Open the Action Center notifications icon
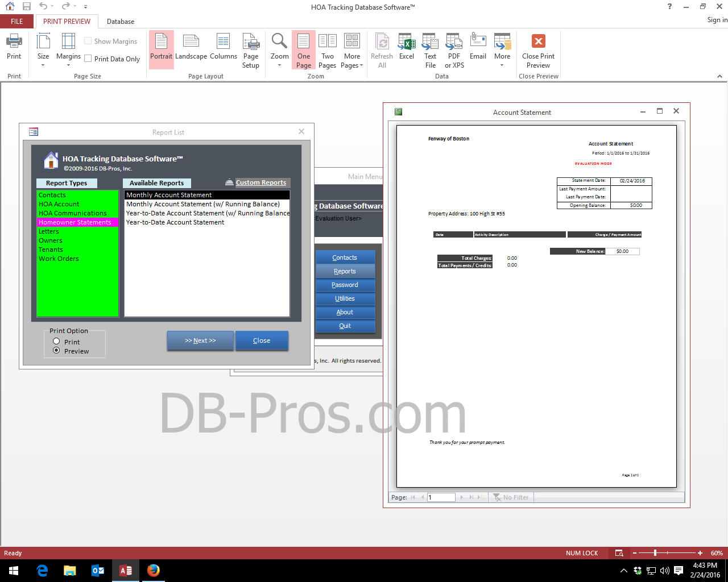The height and width of the screenshot is (582, 728). coord(679,570)
